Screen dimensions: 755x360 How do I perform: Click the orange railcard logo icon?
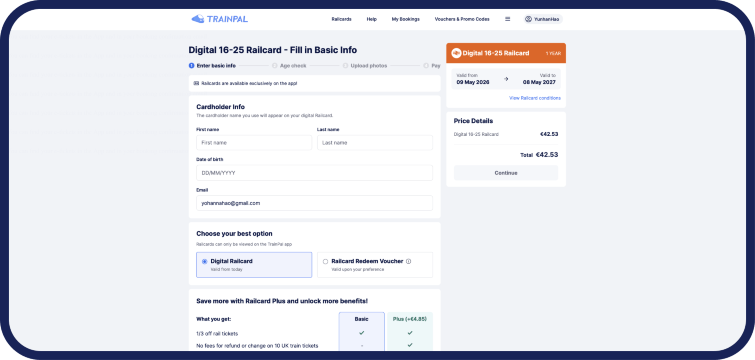[x=456, y=53]
